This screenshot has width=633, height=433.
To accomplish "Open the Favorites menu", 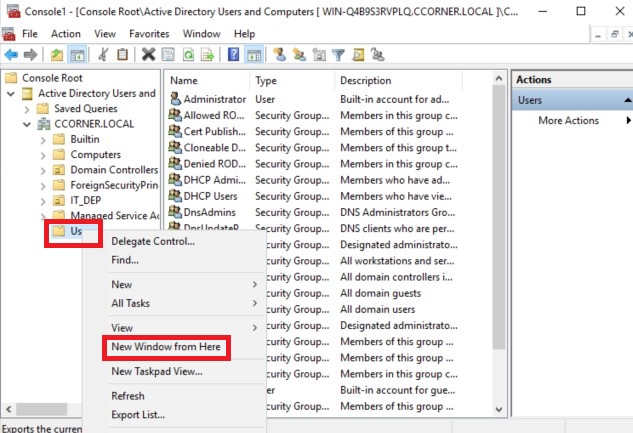I will [x=149, y=34].
